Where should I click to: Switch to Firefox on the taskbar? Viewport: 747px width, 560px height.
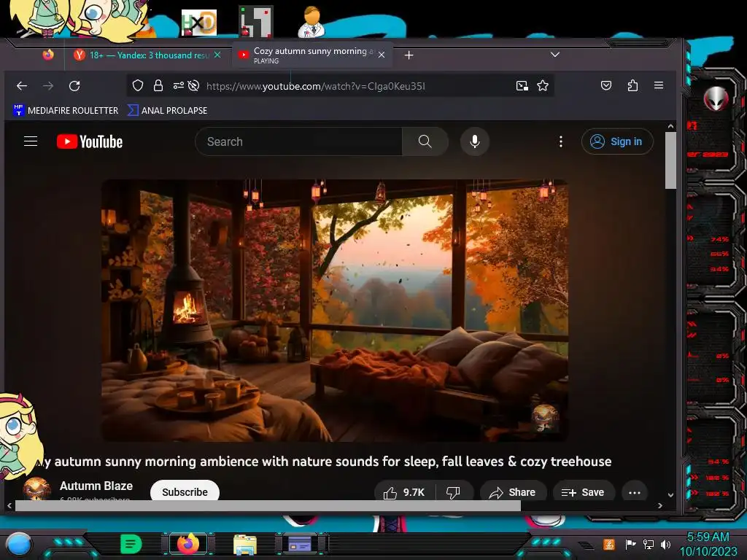pos(188,544)
